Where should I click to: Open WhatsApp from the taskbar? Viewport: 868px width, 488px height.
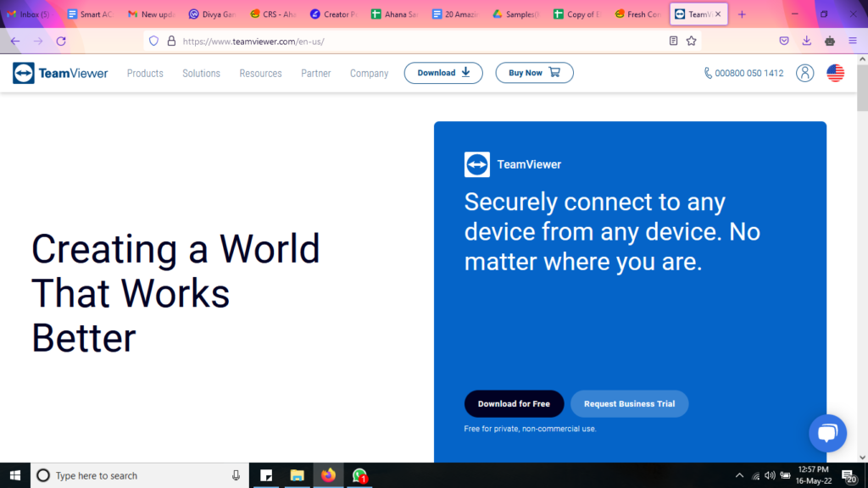(x=359, y=475)
